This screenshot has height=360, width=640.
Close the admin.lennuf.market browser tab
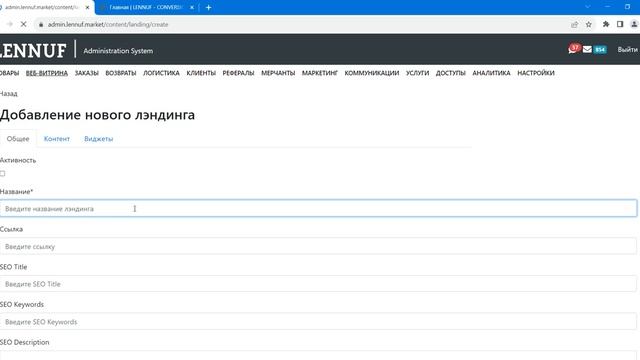87,7
